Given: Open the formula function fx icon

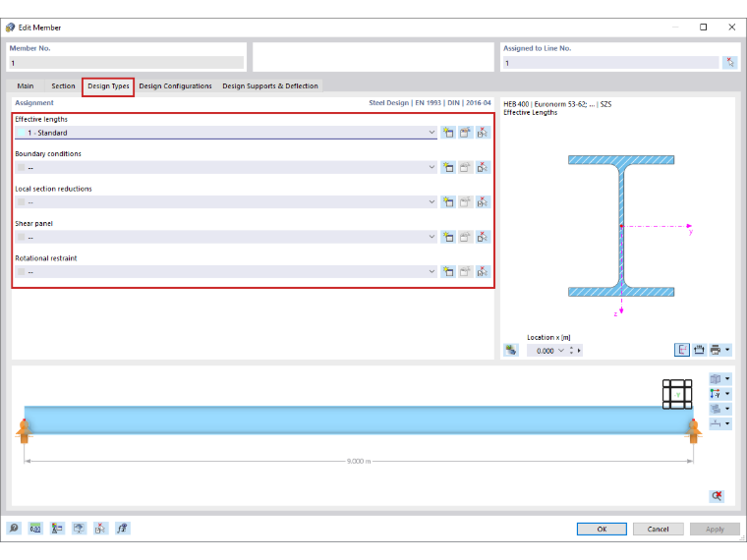Looking at the screenshot, I should [122, 529].
